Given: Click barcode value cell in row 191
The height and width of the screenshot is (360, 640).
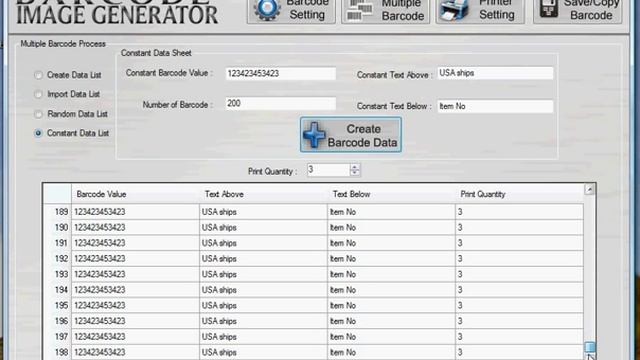Looking at the screenshot, I should 136,243.
